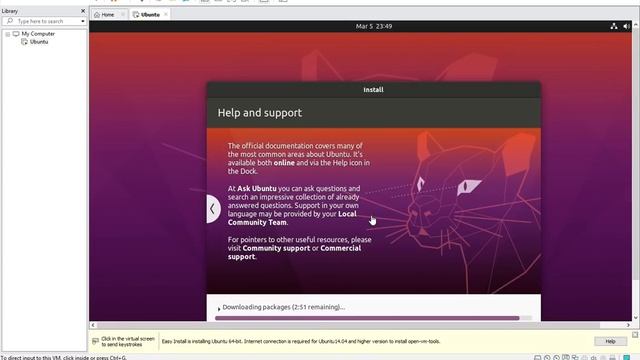Viewport: 640px width, 360px height.
Task: Click the 'Help and support' slide heading
Action: click(x=260, y=113)
